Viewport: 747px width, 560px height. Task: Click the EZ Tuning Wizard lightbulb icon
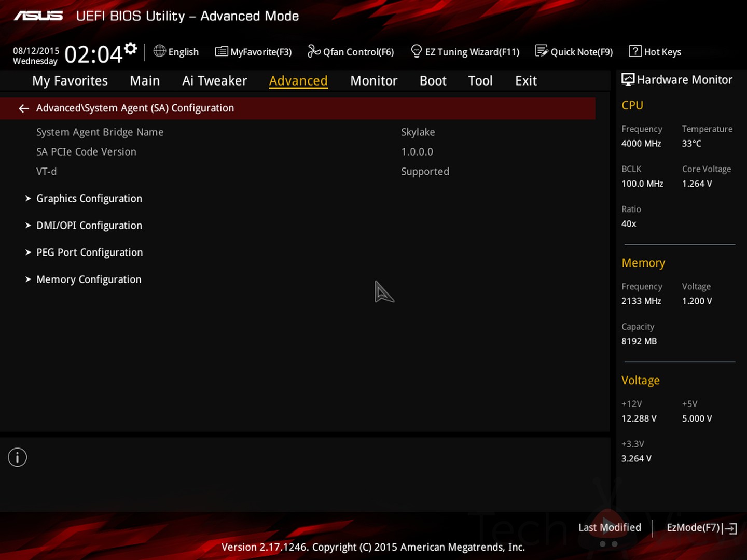[416, 51]
